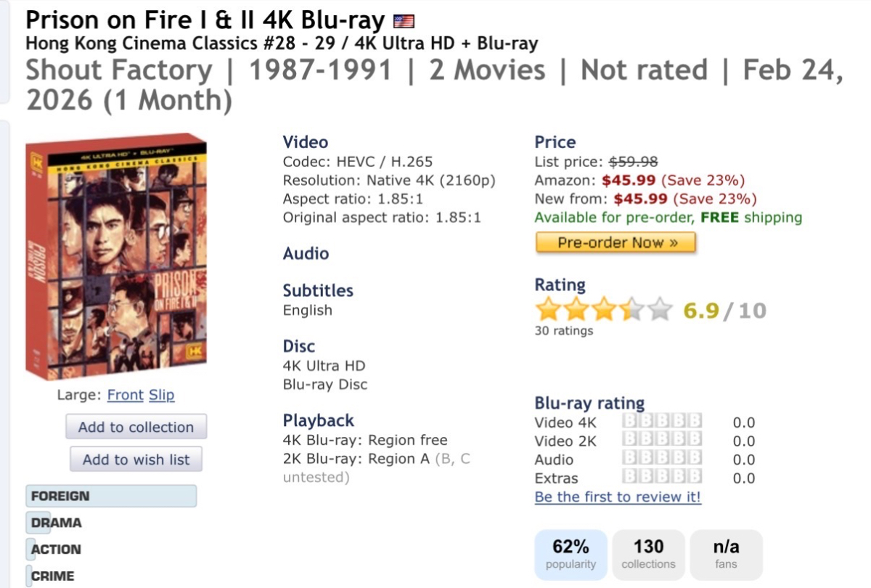Click the US flag icon beside title
This screenshot has height=588, width=871.
[403, 22]
